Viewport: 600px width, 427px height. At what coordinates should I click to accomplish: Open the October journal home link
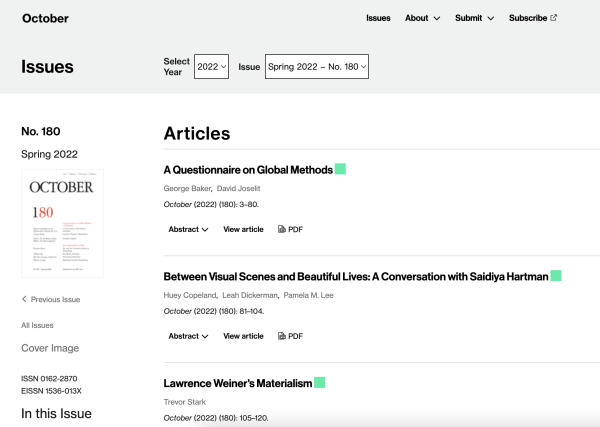(x=45, y=18)
